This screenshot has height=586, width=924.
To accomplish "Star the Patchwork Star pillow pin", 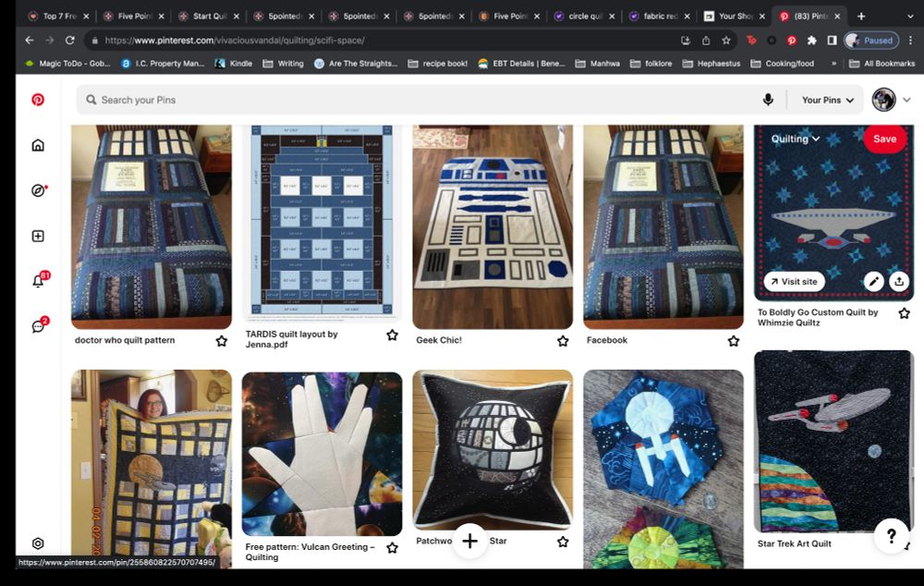I will pyautogui.click(x=563, y=542).
